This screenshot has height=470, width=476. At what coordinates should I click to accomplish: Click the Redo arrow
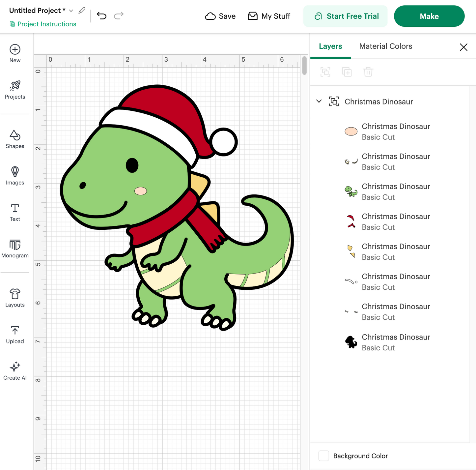119,15
